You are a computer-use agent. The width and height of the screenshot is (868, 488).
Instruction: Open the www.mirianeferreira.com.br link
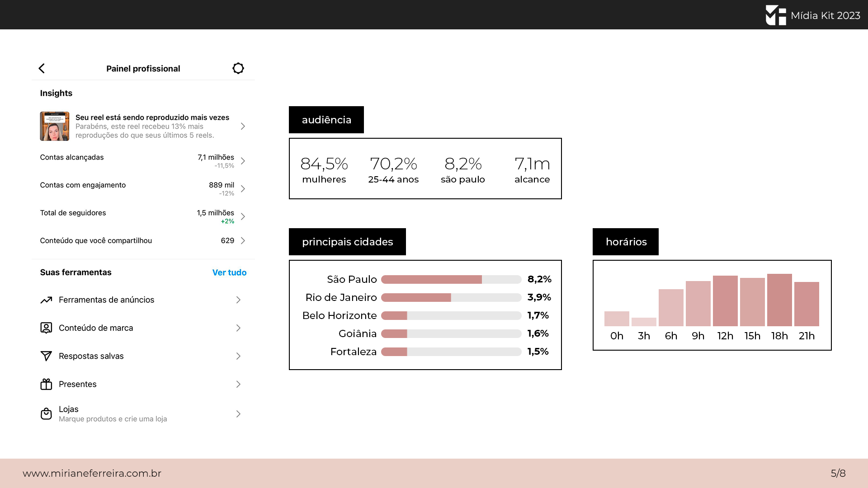click(92, 473)
